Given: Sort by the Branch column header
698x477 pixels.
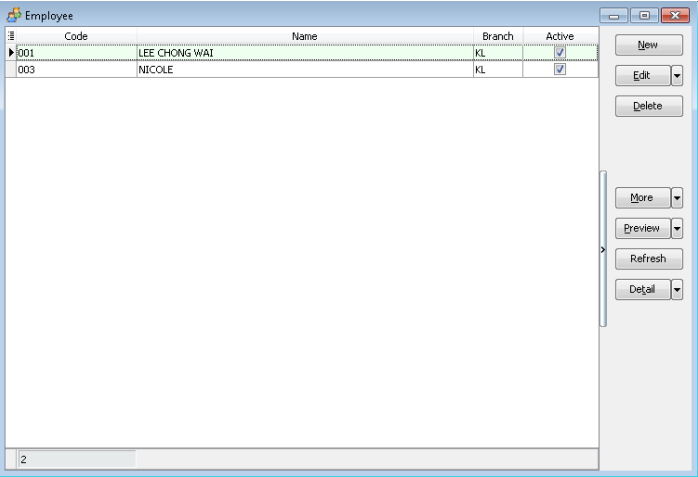Looking at the screenshot, I should [498, 36].
